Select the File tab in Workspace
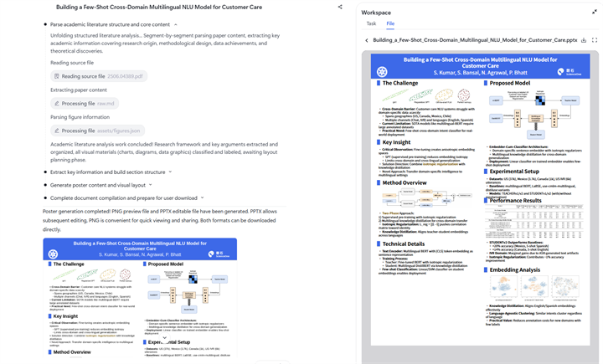The height and width of the screenshot is (364, 603). click(390, 23)
